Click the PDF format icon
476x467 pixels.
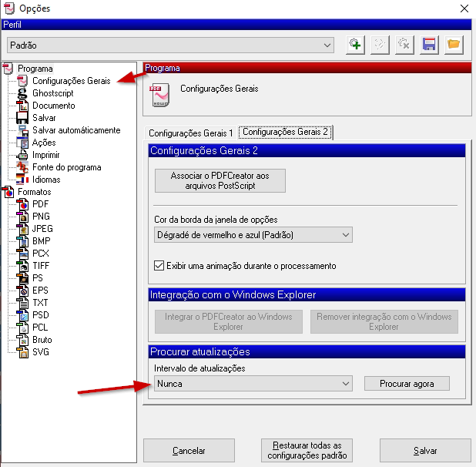[22, 204]
